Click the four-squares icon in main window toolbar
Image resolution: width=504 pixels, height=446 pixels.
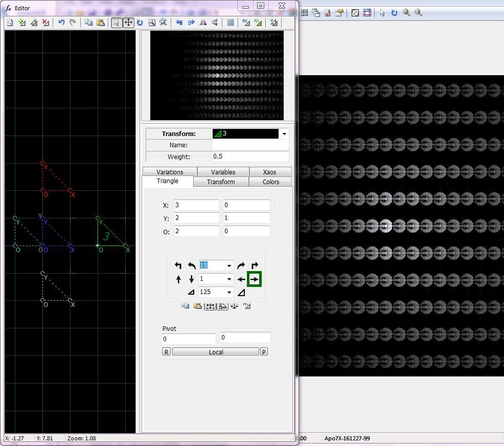coord(304,13)
